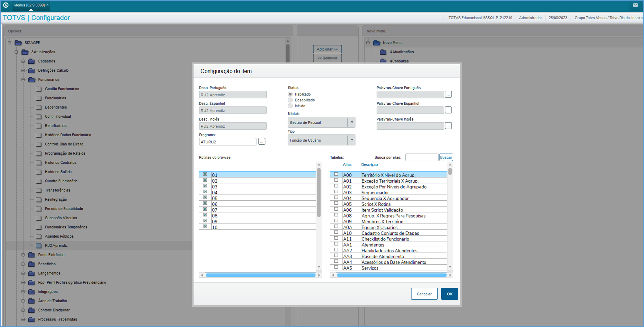The height and width of the screenshot is (327, 644).
Task: Click the Integrações folder icon
Action: click(31, 292)
